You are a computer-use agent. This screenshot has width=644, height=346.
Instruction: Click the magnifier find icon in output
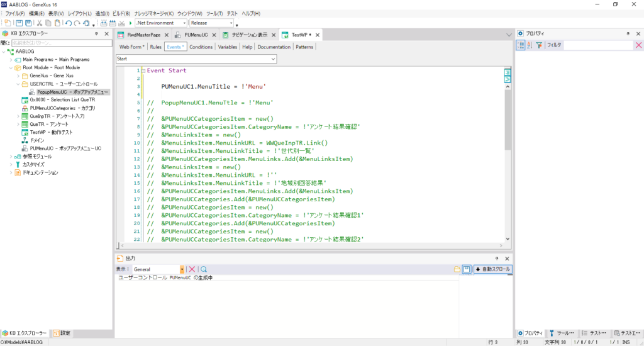pyautogui.click(x=204, y=269)
